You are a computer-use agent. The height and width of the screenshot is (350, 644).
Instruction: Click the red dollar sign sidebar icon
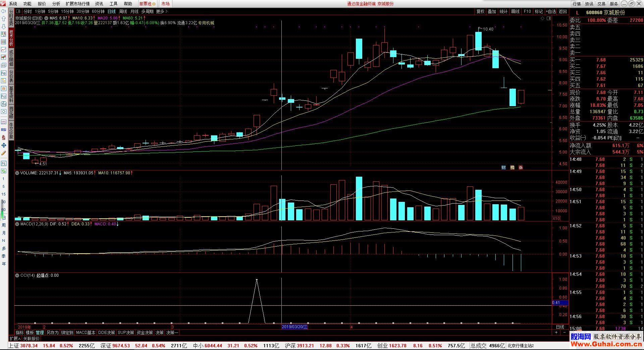click(4, 137)
